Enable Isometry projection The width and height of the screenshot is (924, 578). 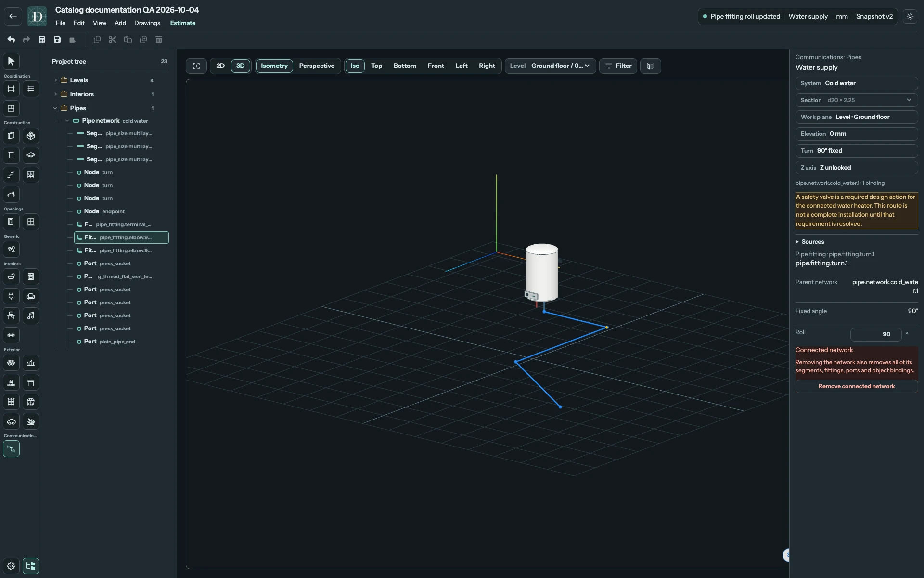click(x=274, y=66)
